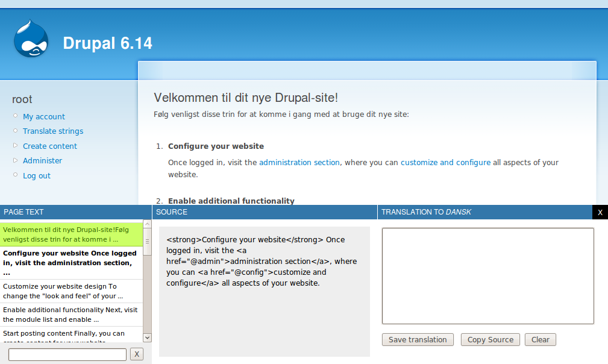
Task: Close the translation panel with black X
Action: pyautogui.click(x=600, y=212)
